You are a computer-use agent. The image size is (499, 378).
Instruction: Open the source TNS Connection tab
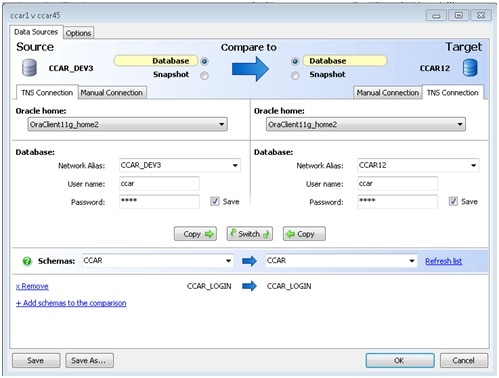pyautogui.click(x=47, y=92)
